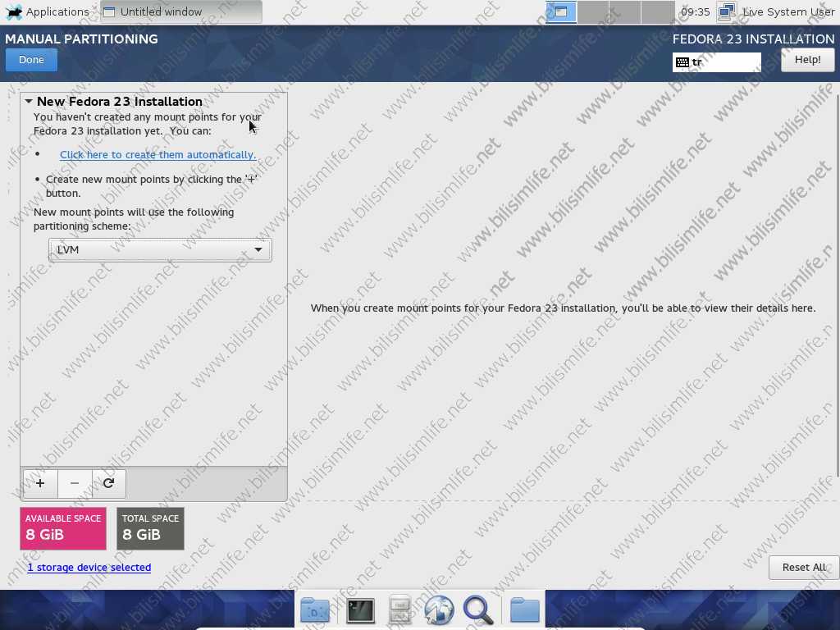840x630 pixels.
Task: Click the vertical scrollbar on right edge
Action: click(x=837, y=284)
